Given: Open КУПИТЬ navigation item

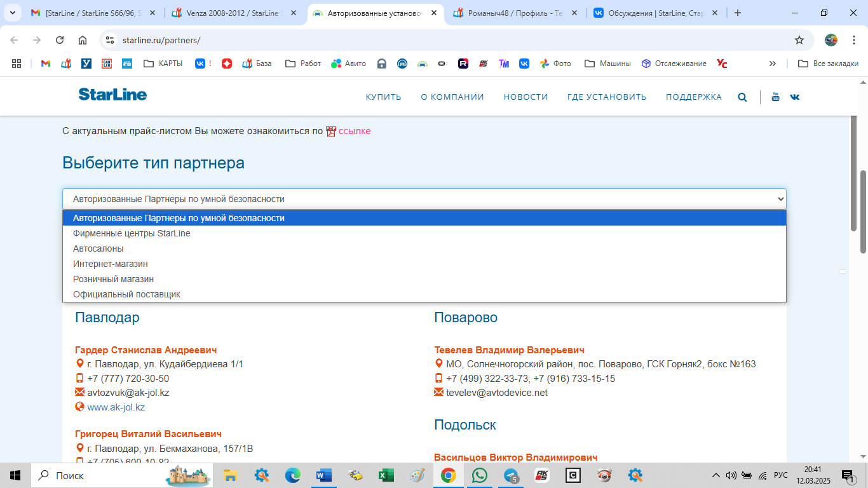Looking at the screenshot, I should 383,97.
